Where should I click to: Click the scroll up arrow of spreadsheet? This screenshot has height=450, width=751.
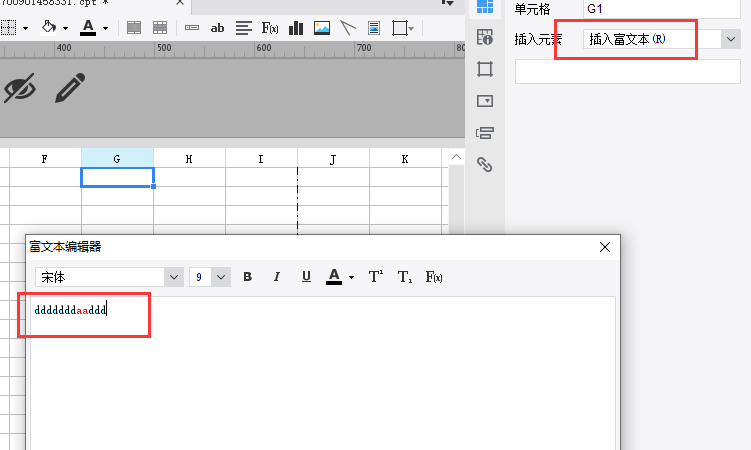coord(456,157)
